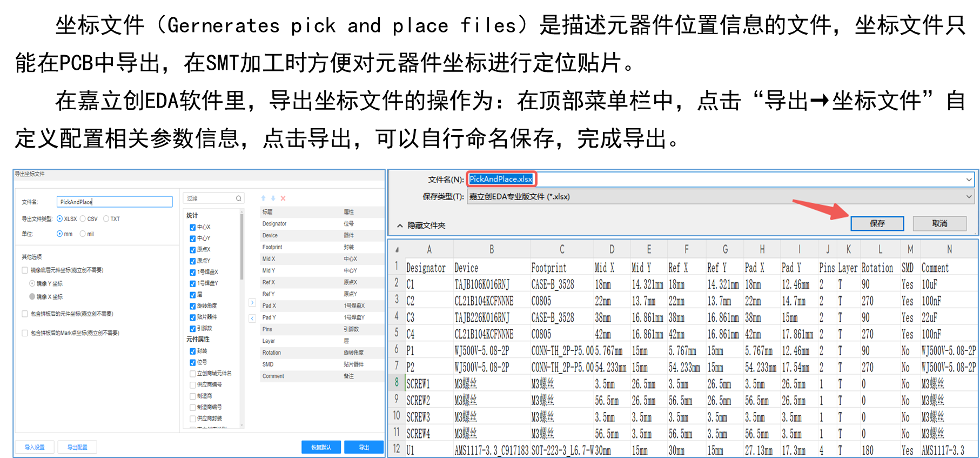980x458 pixels.
Task: Click the move-up arrow icon above the column list
Action: click(264, 198)
